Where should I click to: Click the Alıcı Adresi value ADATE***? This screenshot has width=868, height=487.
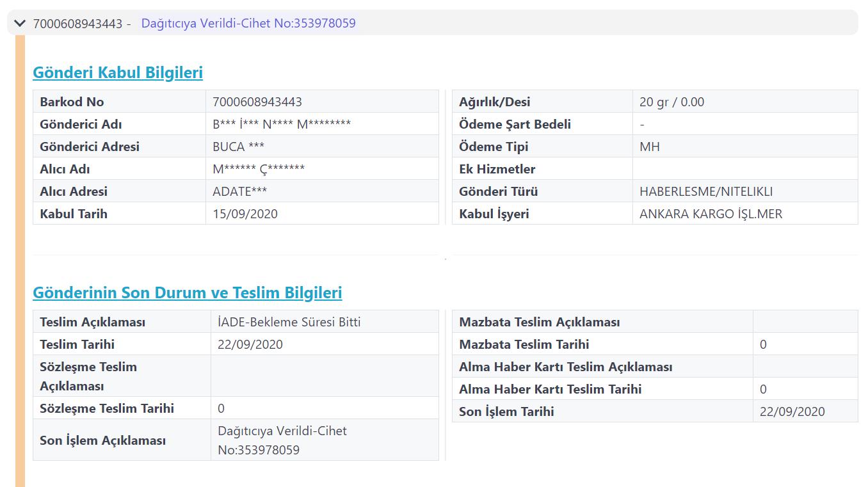point(240,191)
